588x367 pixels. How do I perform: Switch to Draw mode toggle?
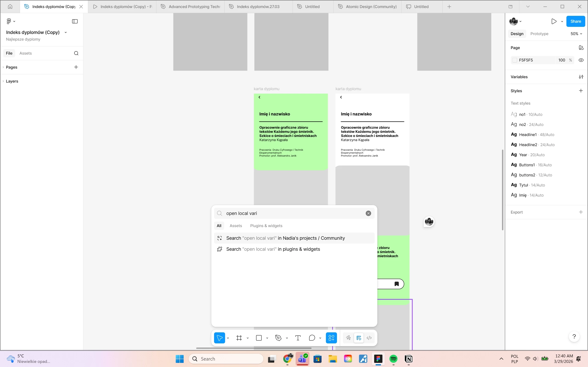pyautogui.click(x=348, y=338)
